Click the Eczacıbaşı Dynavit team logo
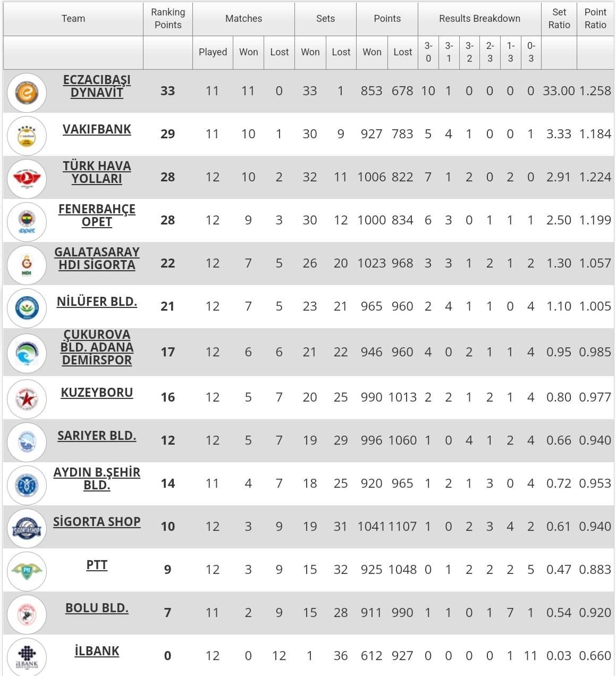 [27, 93]
